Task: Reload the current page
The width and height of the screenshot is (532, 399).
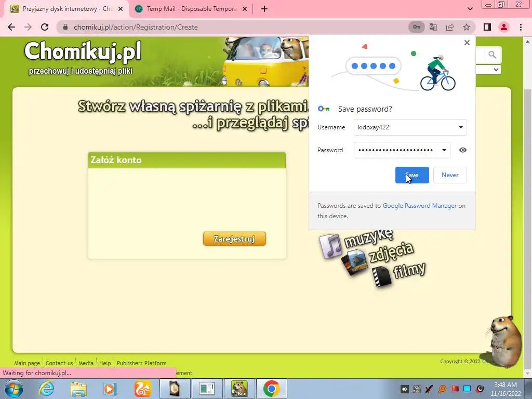Action: pos(45,27)
